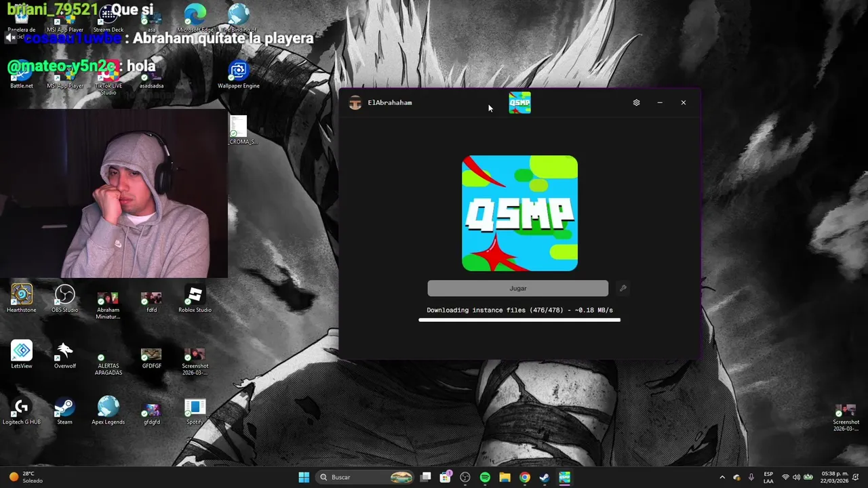Open OBS Studio from the taskbar

pos(465,477)
